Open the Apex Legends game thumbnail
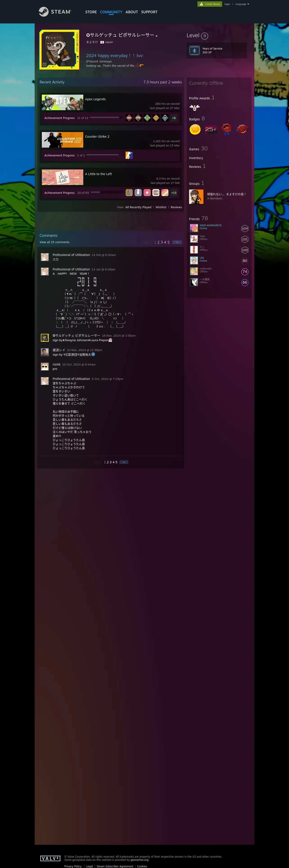The height and width of the screenshot is (868, 289). pos(63,103)
